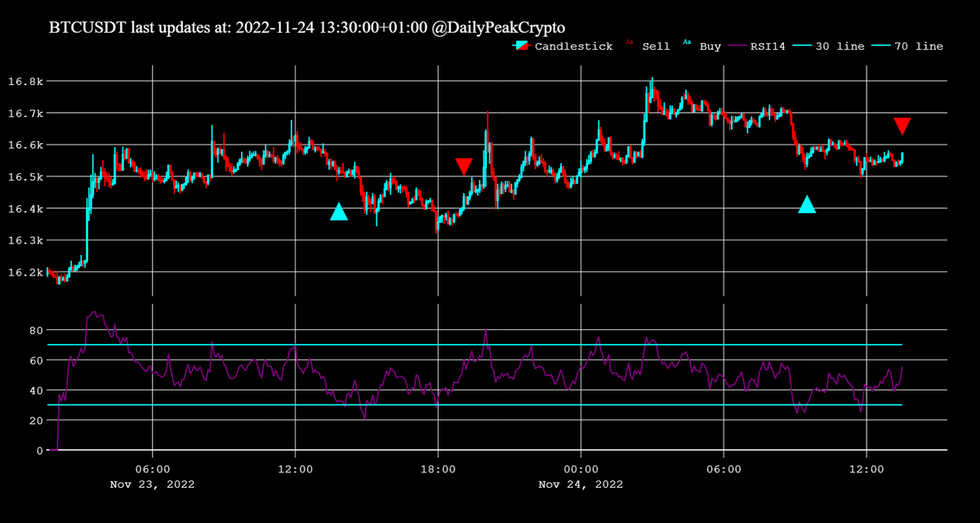
Task: Click the cyan buy marker after 12:00 Nov 23
Action: (x=339, y=212)
